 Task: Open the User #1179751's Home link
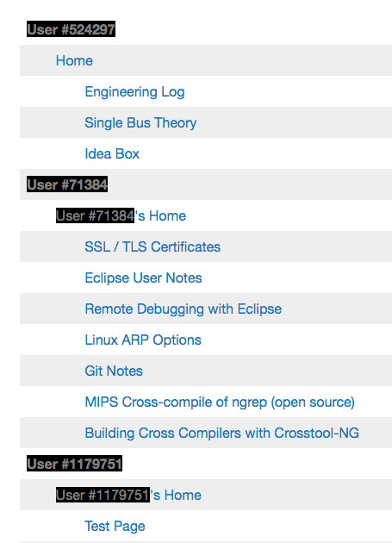coord(128,495)
